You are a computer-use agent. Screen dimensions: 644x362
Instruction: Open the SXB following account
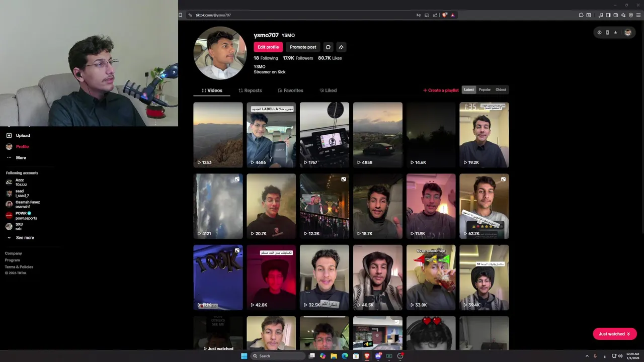coord(15,226)
